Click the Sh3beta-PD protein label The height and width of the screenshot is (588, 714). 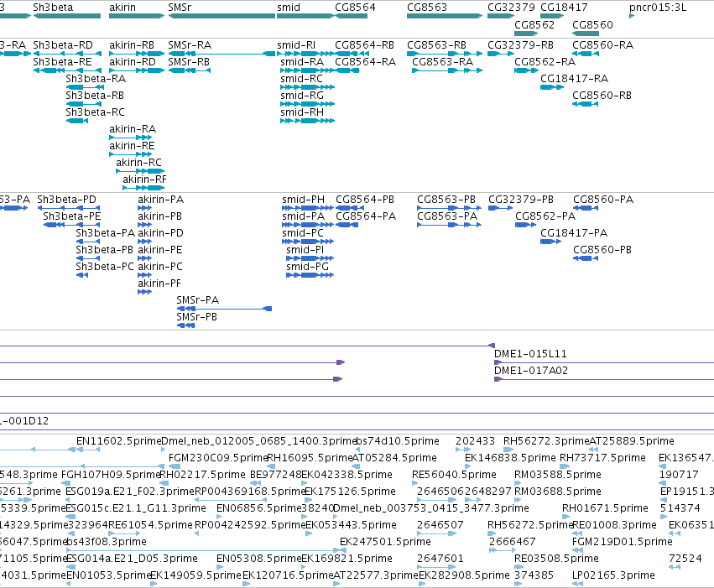point(66,200)
